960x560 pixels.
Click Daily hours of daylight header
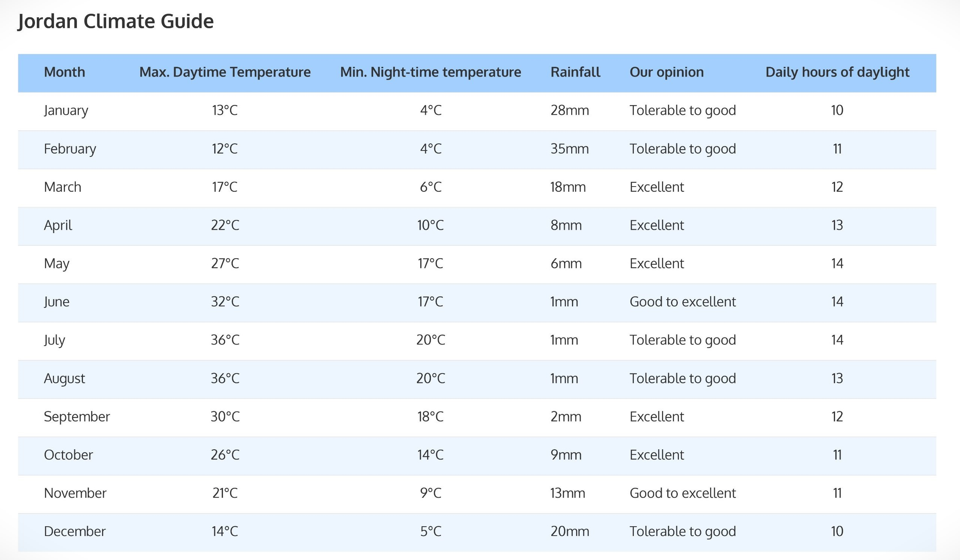click(x=837, y=72)
